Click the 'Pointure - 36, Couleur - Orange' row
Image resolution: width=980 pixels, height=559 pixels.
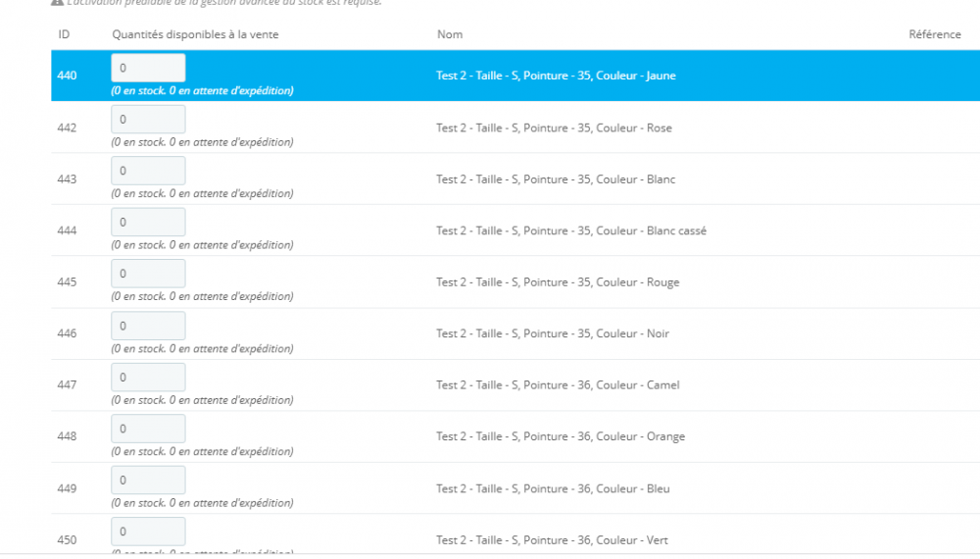point(561,437)
